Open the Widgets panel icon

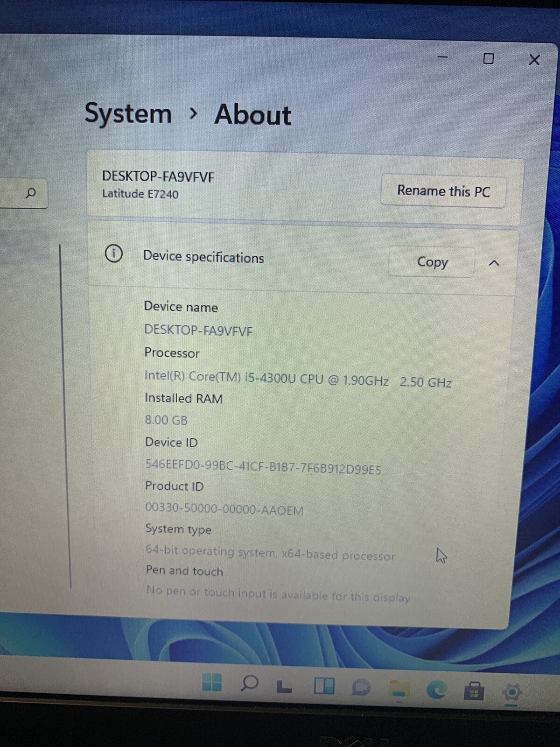pos(324,686)
